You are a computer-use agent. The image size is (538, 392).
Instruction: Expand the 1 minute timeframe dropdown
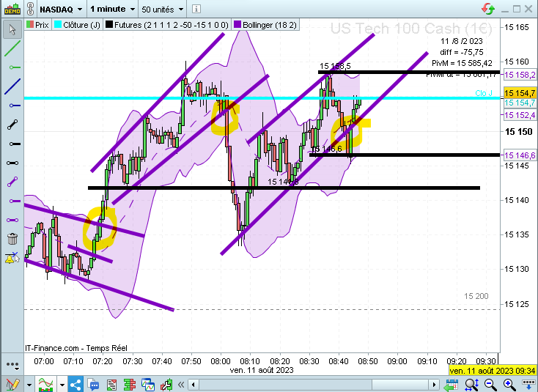click(x=113, y=10)
